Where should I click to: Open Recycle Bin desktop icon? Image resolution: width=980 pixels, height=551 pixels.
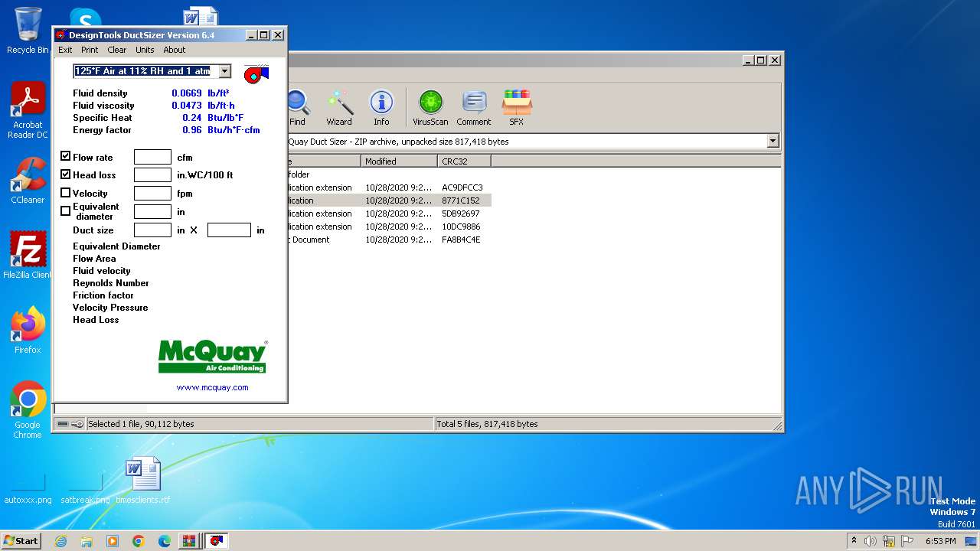pyautogui.click(x=28, y=31)
